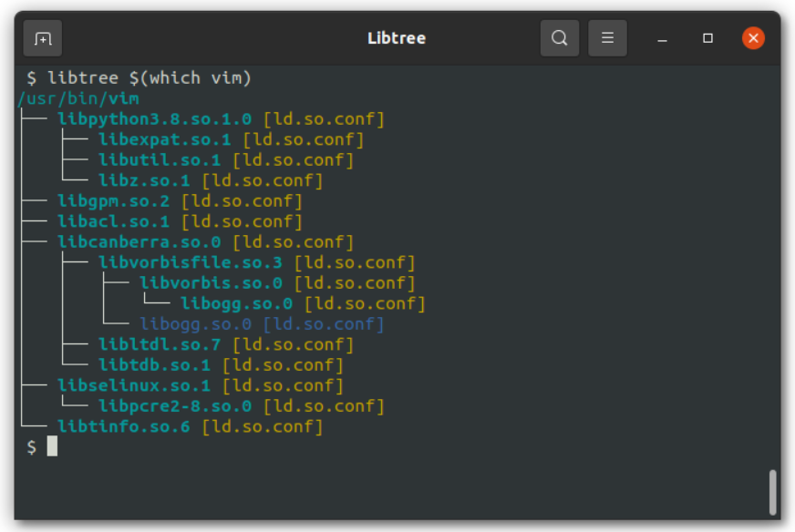Screen dimensions: 795x532
Task: Click the Libtree window title
Action: [x=397, y=38]
